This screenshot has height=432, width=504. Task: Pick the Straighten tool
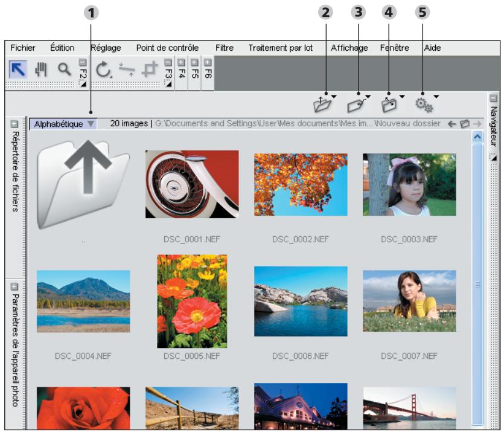127,69
